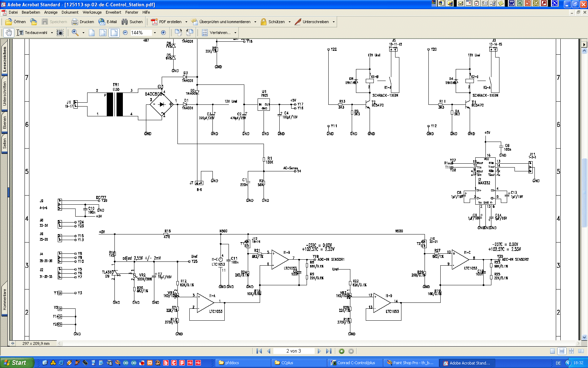This screenshot has width=588, height=368.
Task: Switch to Conrad C-Control/plus taskbar window
Action: (355, 363)
